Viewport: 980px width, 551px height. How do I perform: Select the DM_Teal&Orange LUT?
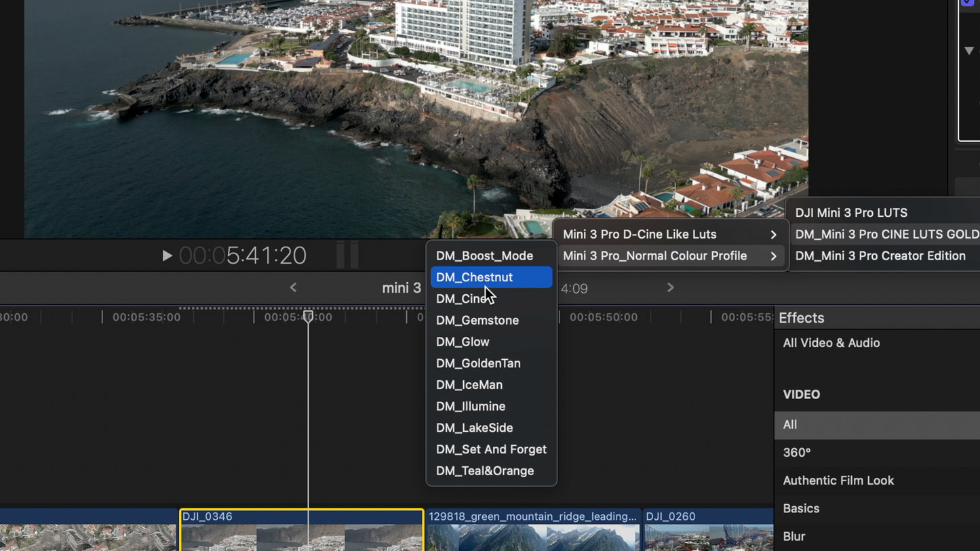(484, 470)
